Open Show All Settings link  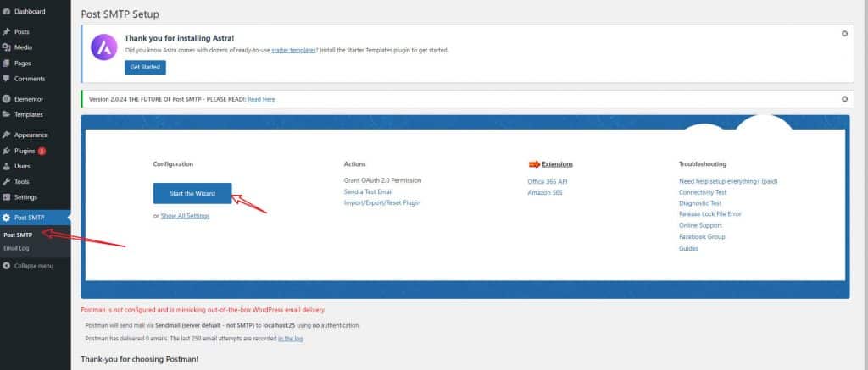(x=185, y=216)
